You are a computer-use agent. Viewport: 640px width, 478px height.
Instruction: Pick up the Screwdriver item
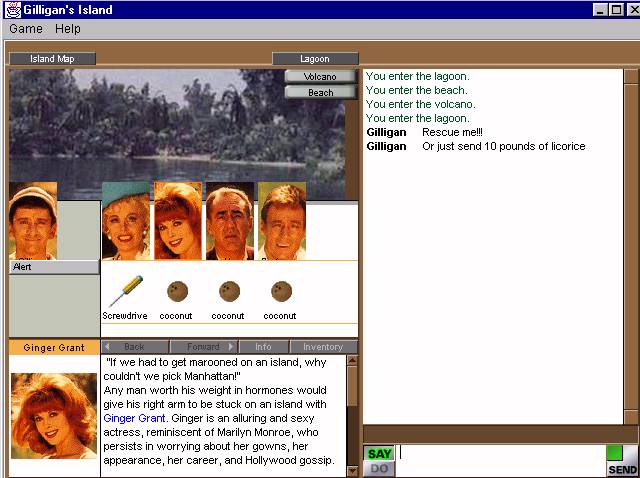click(x=125, y=292)
